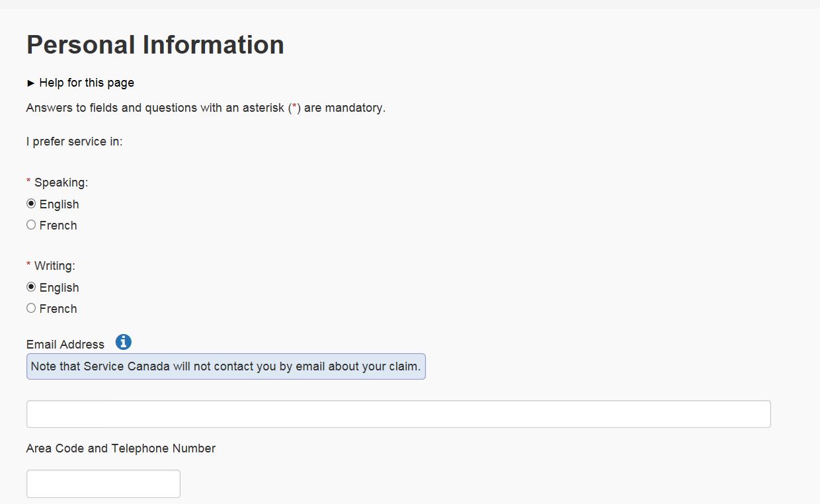Click the 'French' label text under Writing
Image resolution: width=820 pixels, height=504 pixels.
(58, 309)
